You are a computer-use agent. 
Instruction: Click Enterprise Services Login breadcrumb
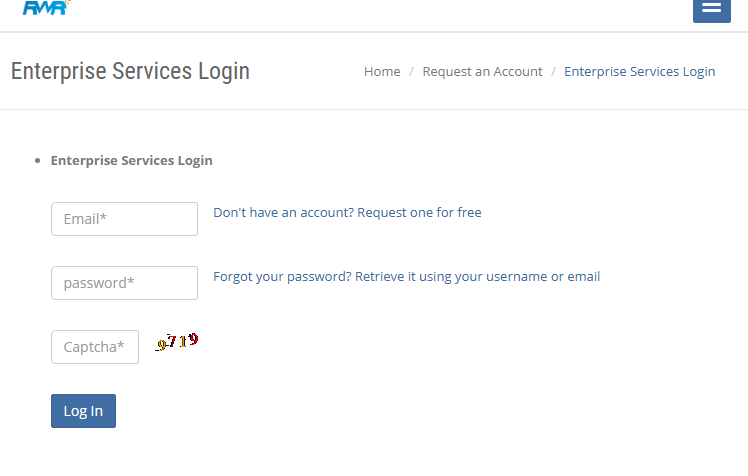(x=639, y=71)
